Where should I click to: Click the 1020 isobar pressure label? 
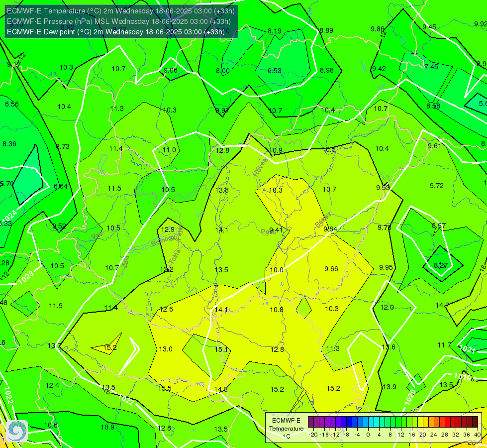pos(410,397)
